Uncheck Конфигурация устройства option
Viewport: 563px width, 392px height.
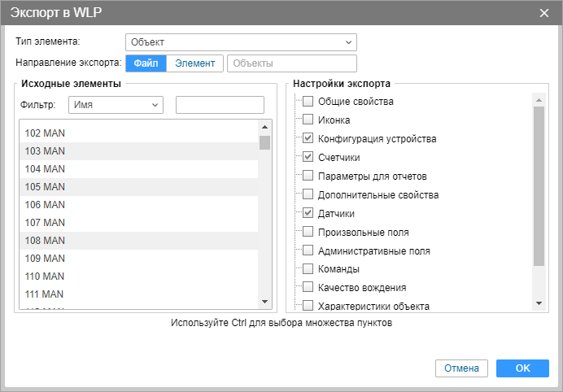click(x=308, y=139)
